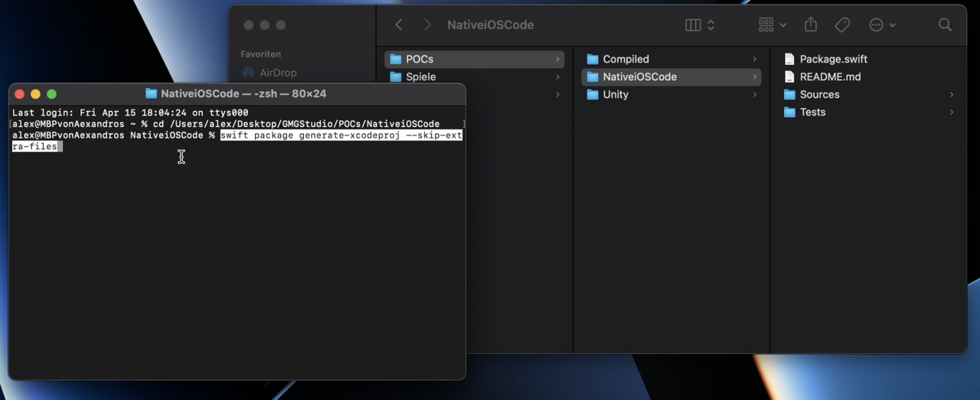The width and height of the screenshot is (980, 400).
Task: Click the Favoriten sidebar heading
Action: (x=260, y=54)
